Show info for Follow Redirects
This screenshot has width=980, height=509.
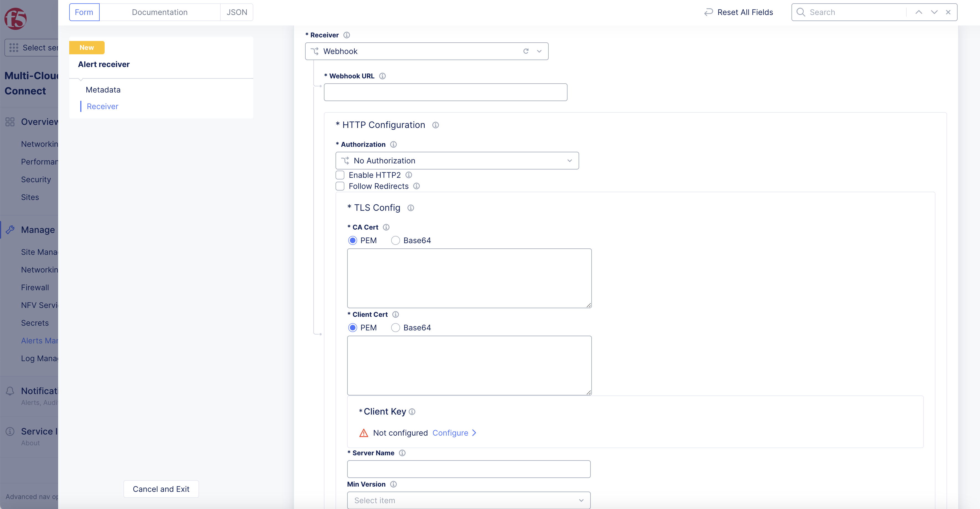417,186
